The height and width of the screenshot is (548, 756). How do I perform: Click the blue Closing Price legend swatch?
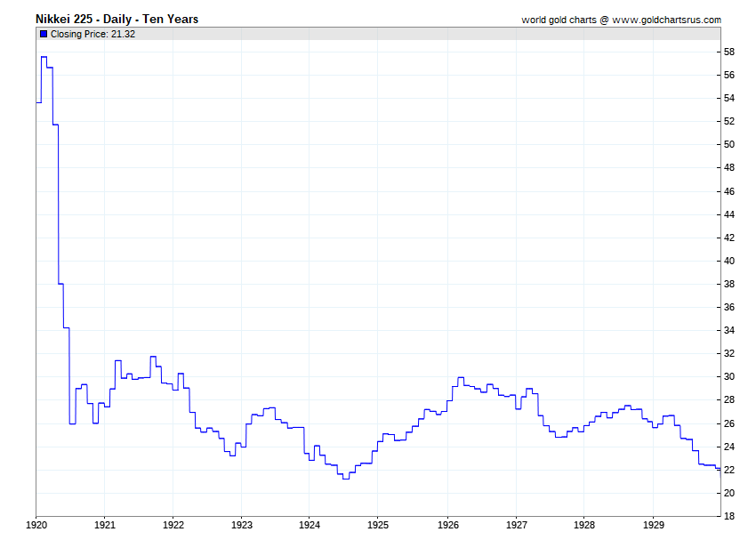(x=44, y=34)
